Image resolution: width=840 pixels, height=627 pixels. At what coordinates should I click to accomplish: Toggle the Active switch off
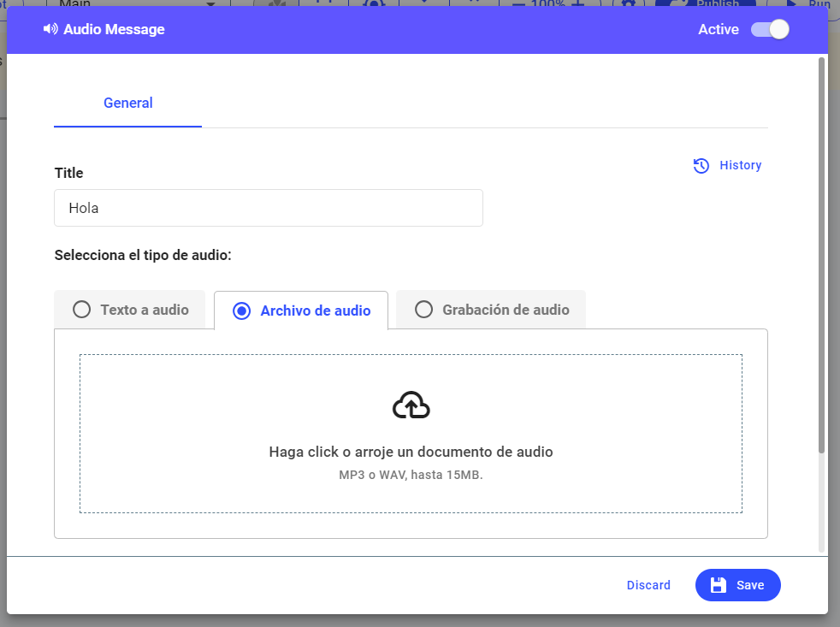coord(770,29)
